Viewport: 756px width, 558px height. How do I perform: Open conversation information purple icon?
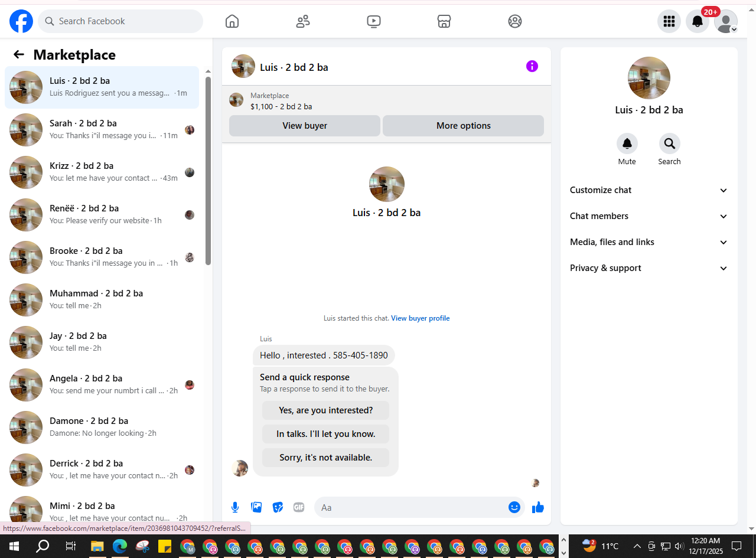pyautogui.click(x=532, y=66)
